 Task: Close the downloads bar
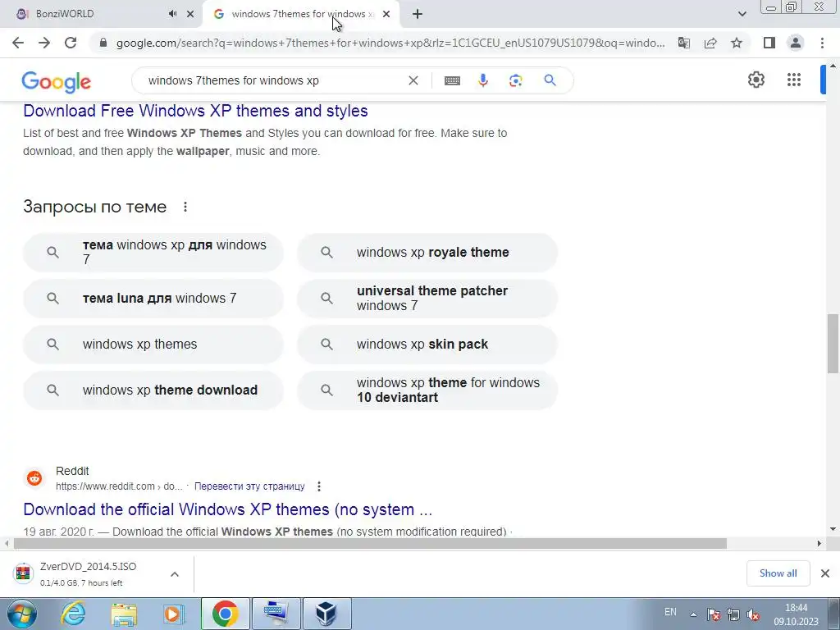[x=825, y=573]
